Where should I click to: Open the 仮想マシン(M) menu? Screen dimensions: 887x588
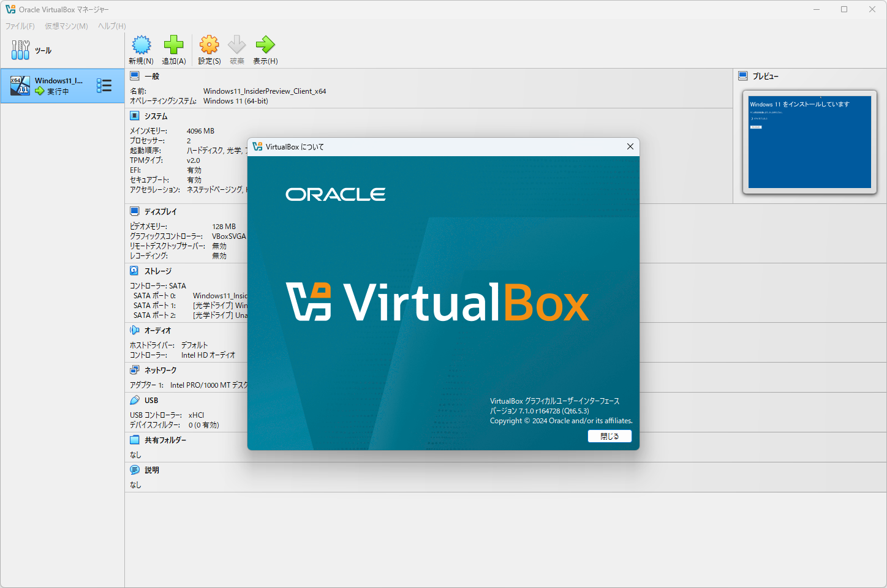[66, 26]
